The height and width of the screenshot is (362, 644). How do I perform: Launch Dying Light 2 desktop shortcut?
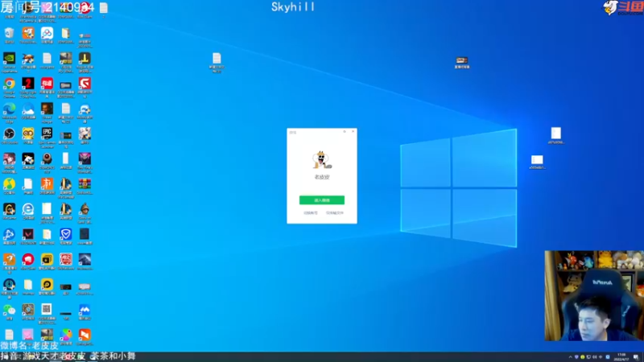coord(28,84)
